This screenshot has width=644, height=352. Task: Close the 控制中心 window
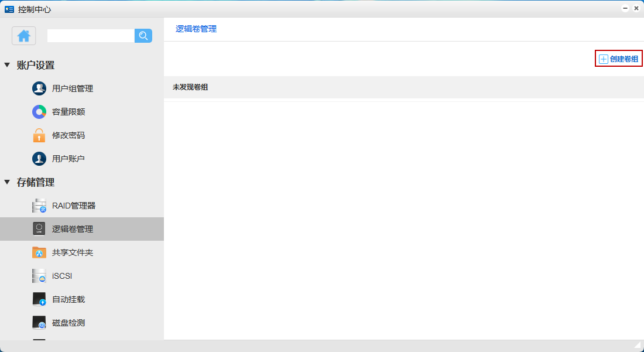(636, 9)
